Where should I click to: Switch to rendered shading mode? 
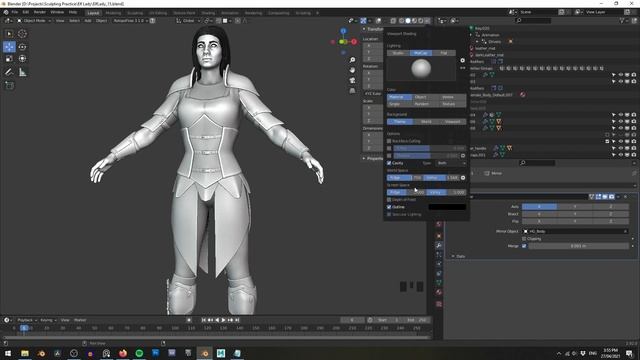pyautogui.click(x=420, y=20)
